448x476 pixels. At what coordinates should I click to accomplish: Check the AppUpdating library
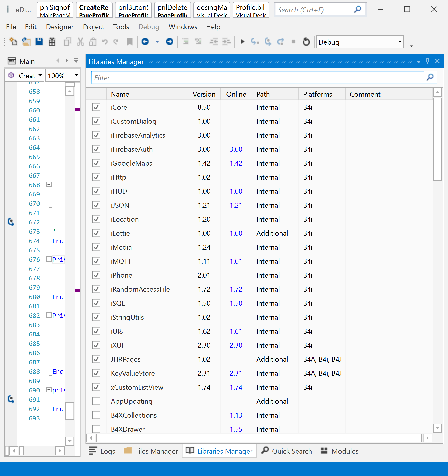pyautogui.click(x=96, y=401)
